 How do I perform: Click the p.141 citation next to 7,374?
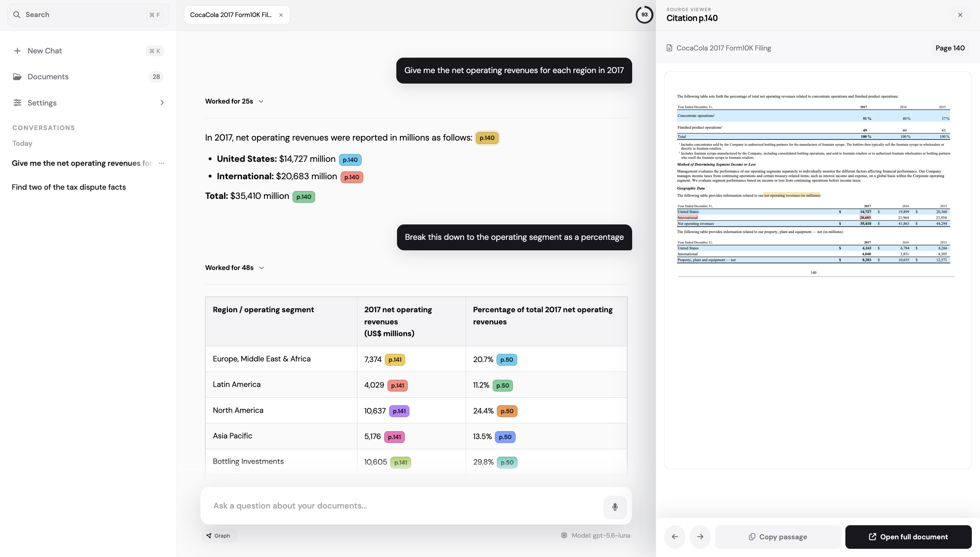click(x=395, y=360)
